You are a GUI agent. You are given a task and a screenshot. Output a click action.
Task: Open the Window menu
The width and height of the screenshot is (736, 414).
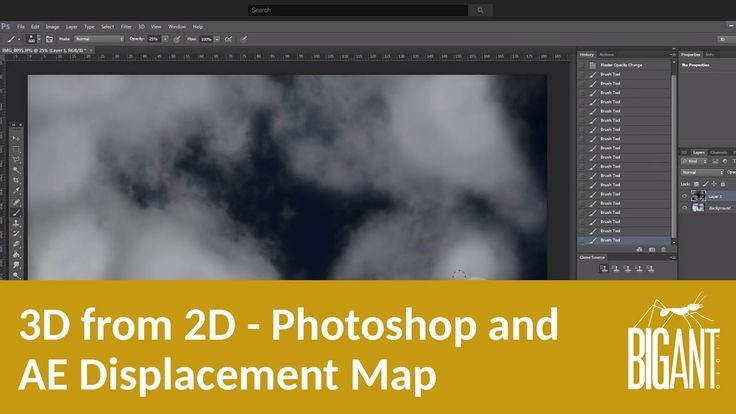click(x=177, y=27)
